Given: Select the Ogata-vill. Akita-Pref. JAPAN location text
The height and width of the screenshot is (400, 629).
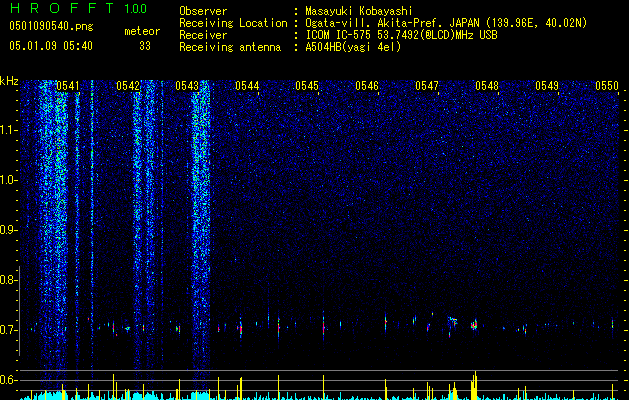Looking at the screenshot, I should [446, 23].
